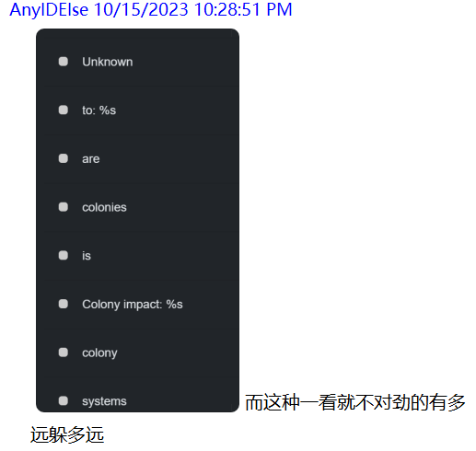This screenshot has height=451, width=476.
Task: Check the box next to 'to: %s'
Action: pos(64,110)
